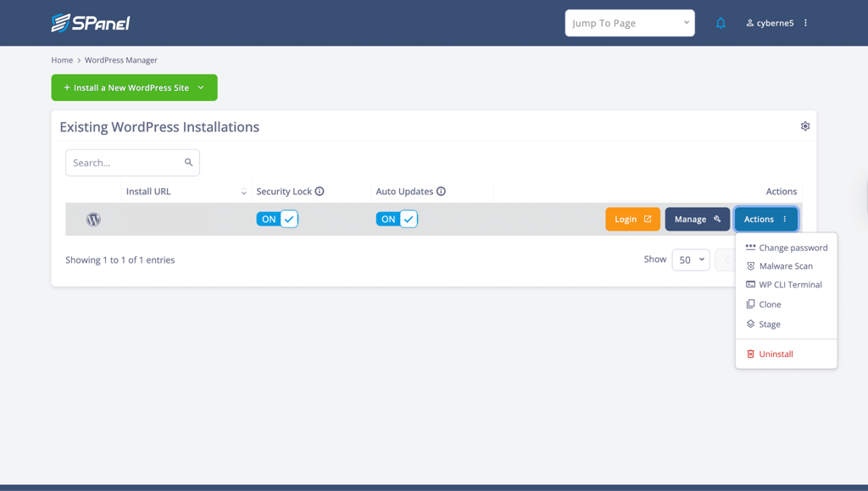This screenshot has height=491, width=868.
Task: Click the search magnifier icon
Action: click(188, 162)
